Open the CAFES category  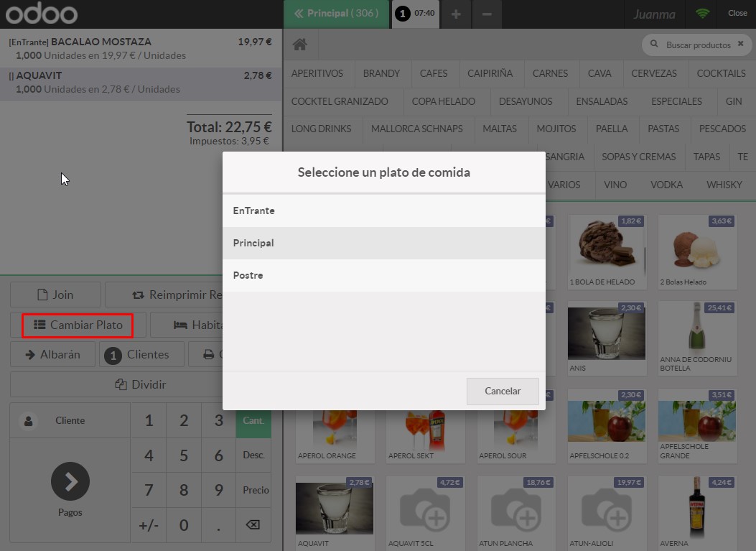[434, 73]
